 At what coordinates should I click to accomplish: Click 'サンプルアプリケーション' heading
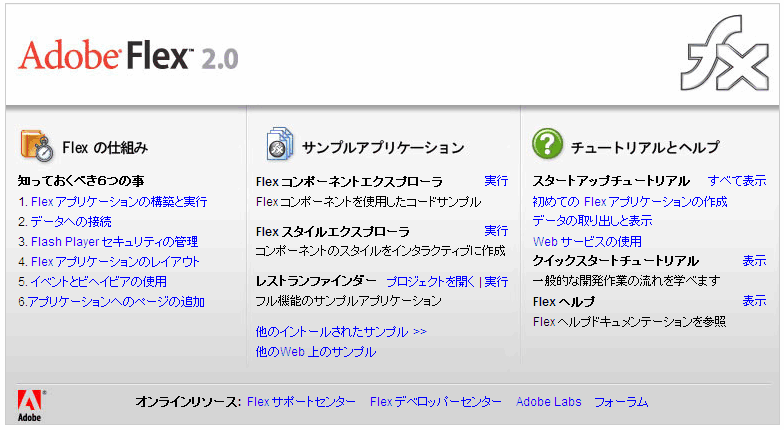click(383, 148)
